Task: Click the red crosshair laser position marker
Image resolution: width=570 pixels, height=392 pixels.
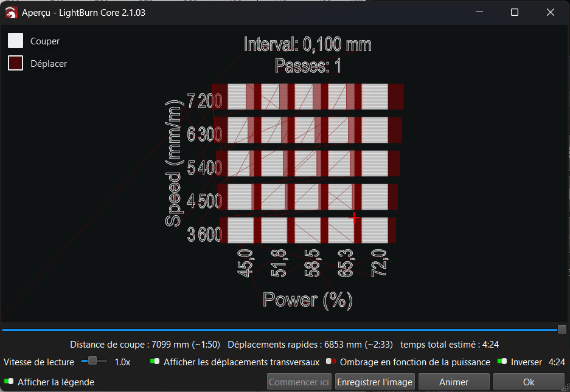Action: [354, 218]
